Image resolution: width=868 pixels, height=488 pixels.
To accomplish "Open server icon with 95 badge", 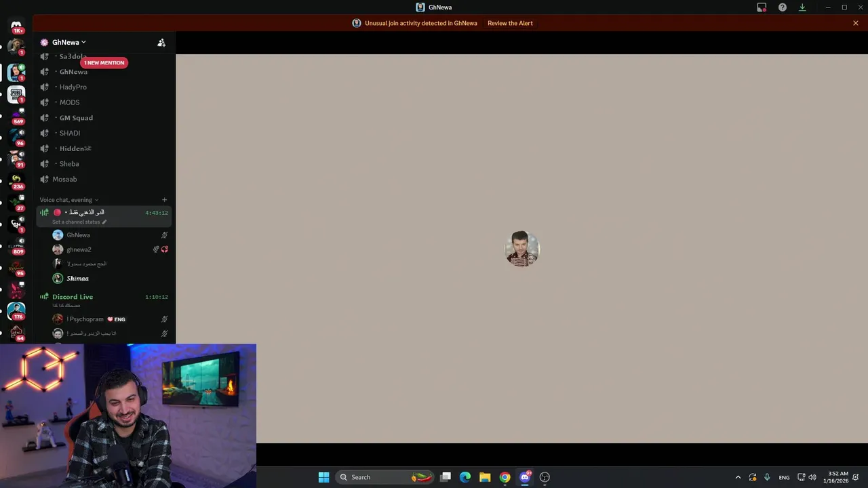I will coord(16,268).
